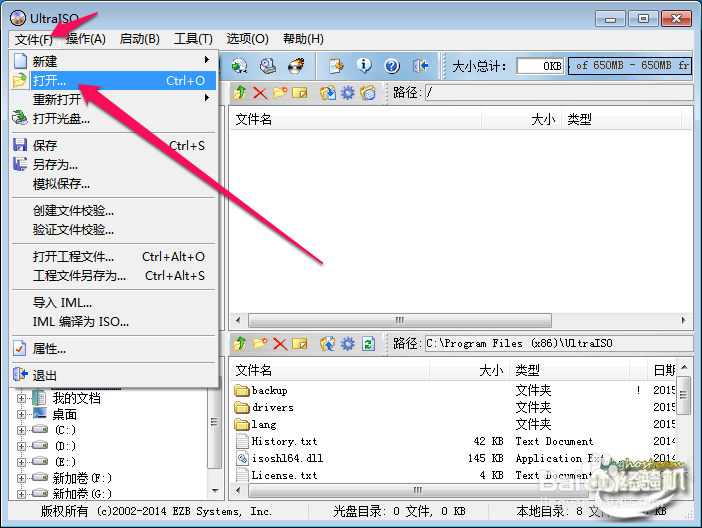Click the blue help question mark icon
This screenshot has height=528, width=702.
pos(392,66)
